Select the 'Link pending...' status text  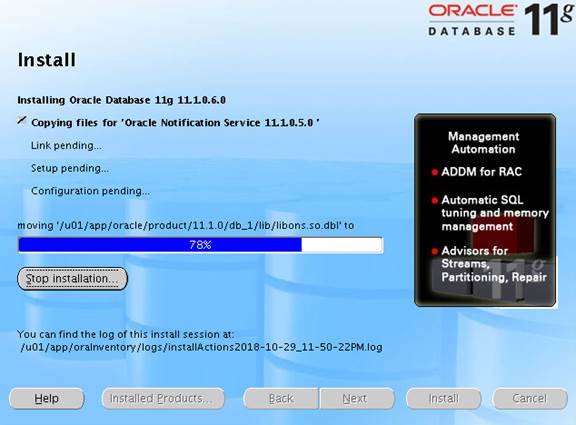pyautogui.click(x=66, y=146)
